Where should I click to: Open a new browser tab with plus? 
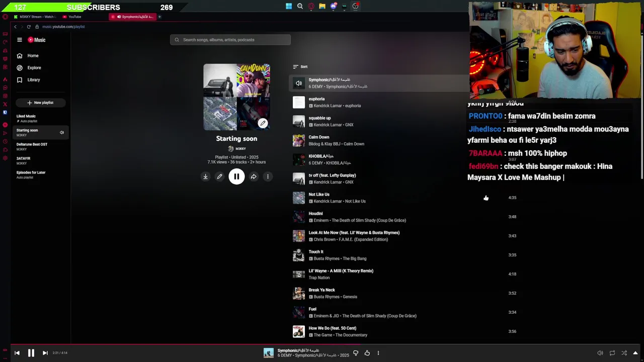pyautogui.click(x=159, y=17)
